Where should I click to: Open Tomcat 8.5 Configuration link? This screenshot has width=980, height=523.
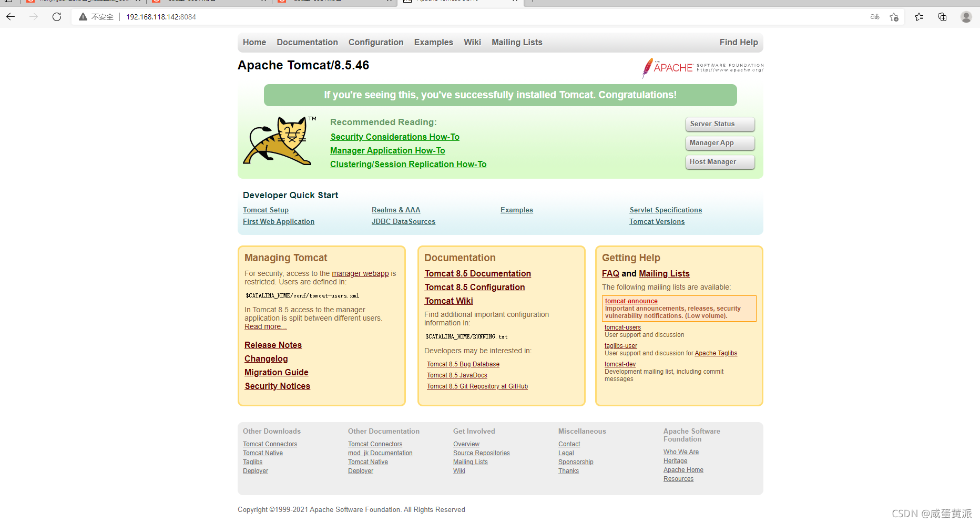pyautogui.click(x=475, y=287)
